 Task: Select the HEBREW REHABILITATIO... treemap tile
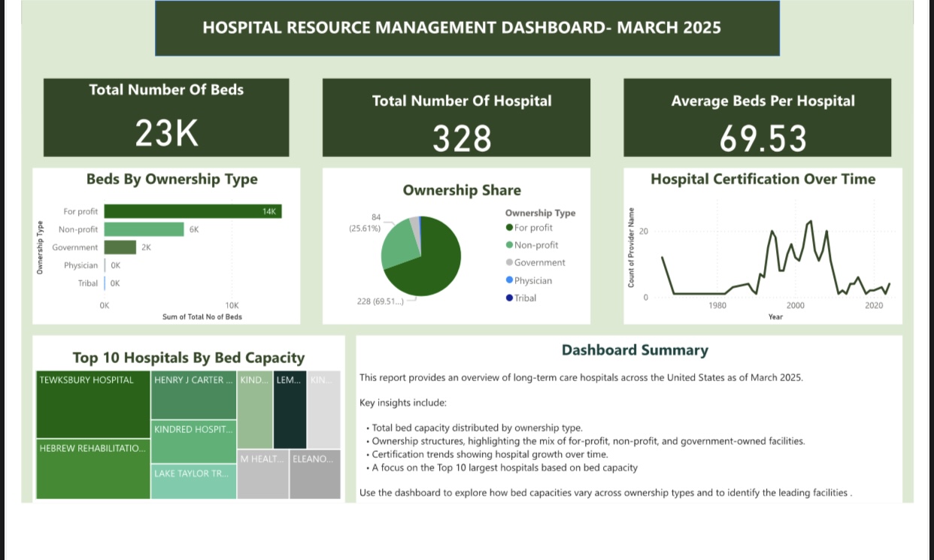pos(93,469)
